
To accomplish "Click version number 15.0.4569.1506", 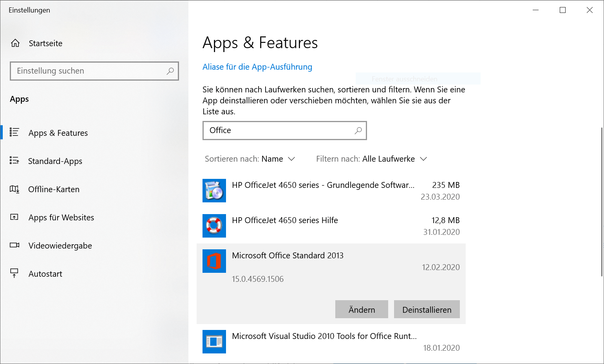I will tap(258, 279).
